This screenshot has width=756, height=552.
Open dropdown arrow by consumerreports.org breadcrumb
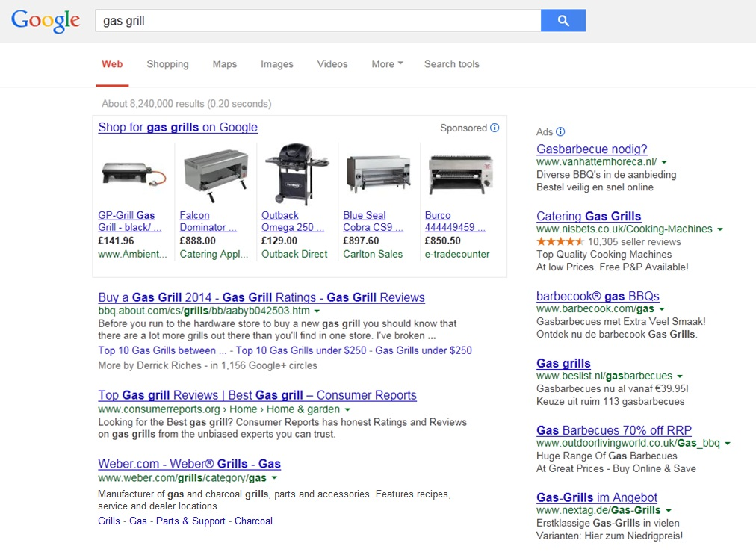click(347, 410)
